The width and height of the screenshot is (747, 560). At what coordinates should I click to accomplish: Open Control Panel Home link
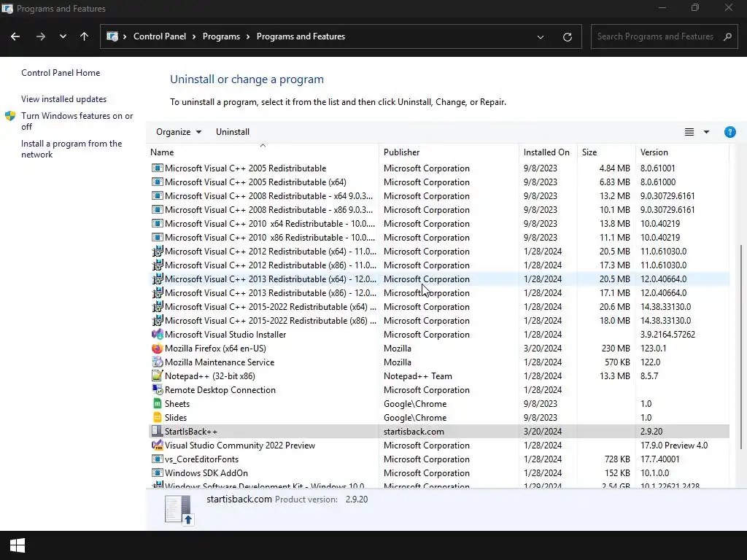[61, 73]
